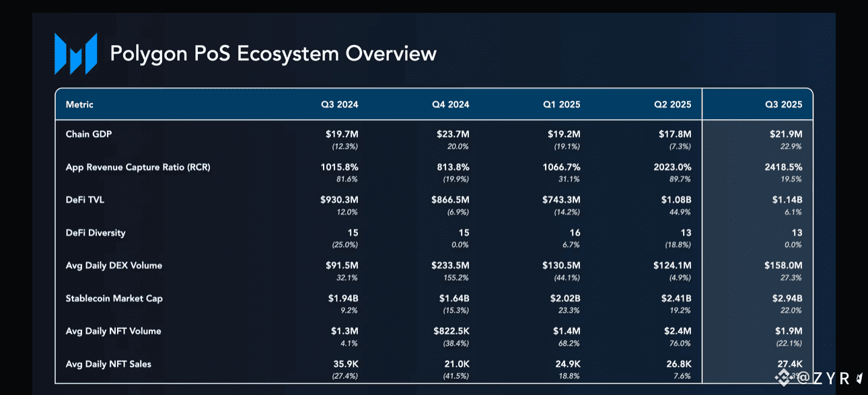Click the $21.9M Chain GDP value
This screenshot has height=395, width=868.
(786, 135)
